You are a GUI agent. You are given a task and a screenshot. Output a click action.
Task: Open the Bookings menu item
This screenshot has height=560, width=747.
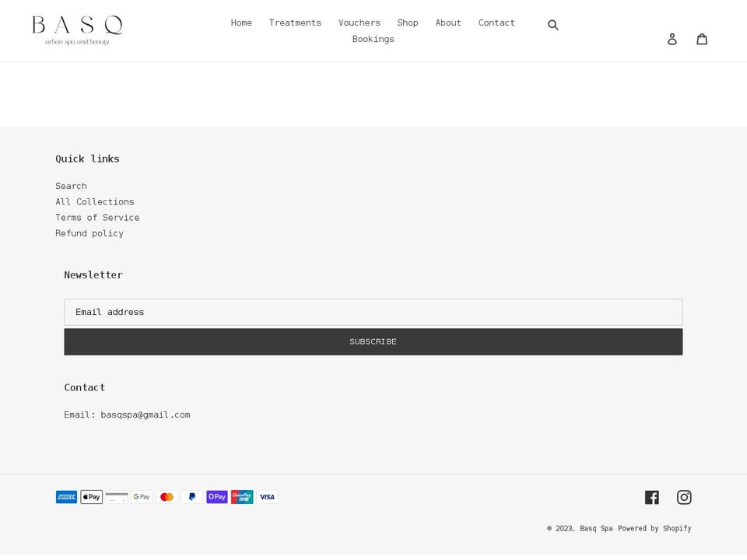[373, 40]
